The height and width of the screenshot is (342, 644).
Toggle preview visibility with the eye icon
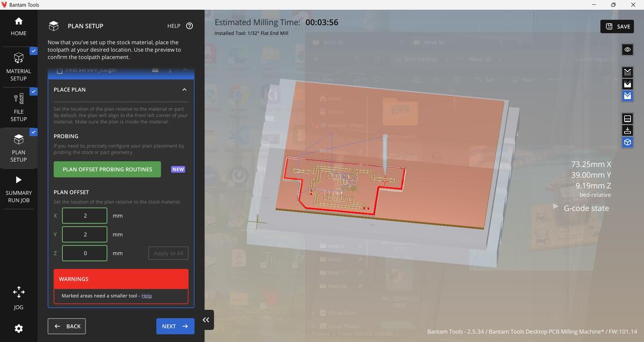click(x=627, y=49)
